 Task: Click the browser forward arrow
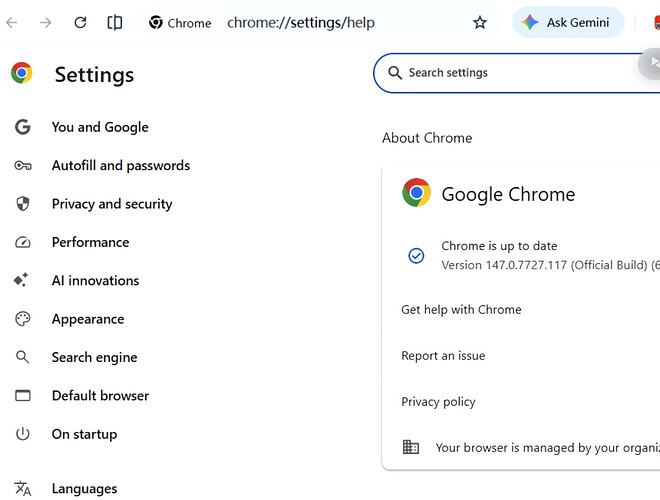click(45, 22)
